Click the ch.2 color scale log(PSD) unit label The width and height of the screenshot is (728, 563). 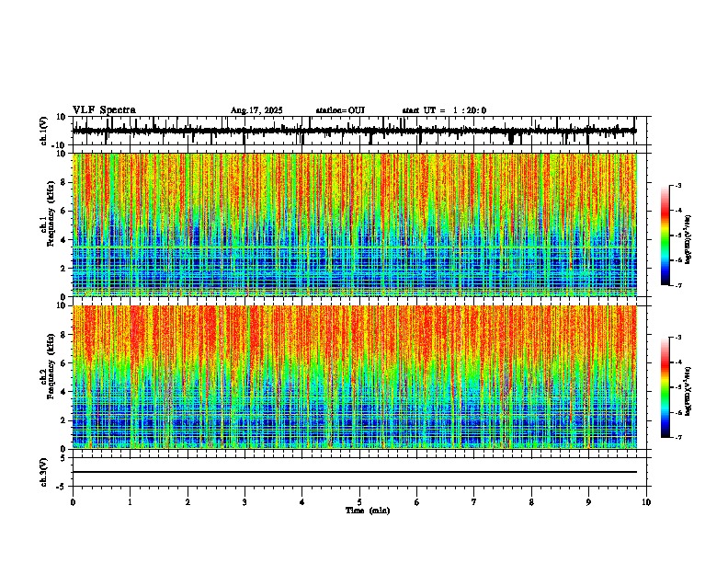(688, 391)
